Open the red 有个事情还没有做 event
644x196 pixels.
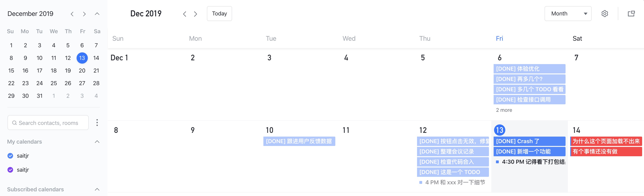pos(606,151)
